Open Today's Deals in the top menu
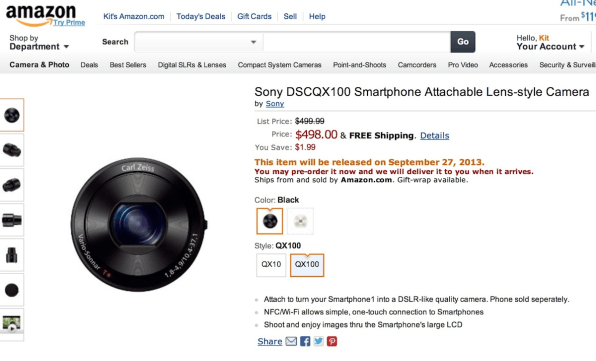This screenshot has width=596, height=361. [x=201, y=16]
